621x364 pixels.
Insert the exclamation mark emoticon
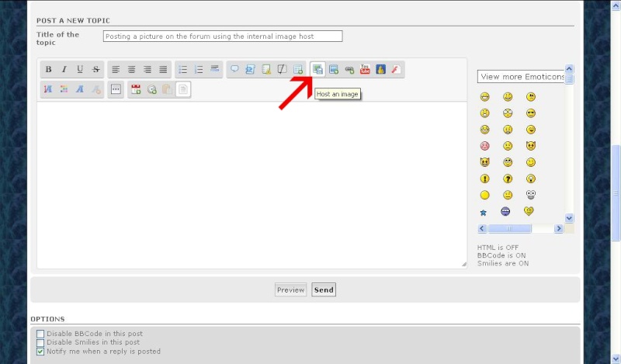(x=484, y=179)
